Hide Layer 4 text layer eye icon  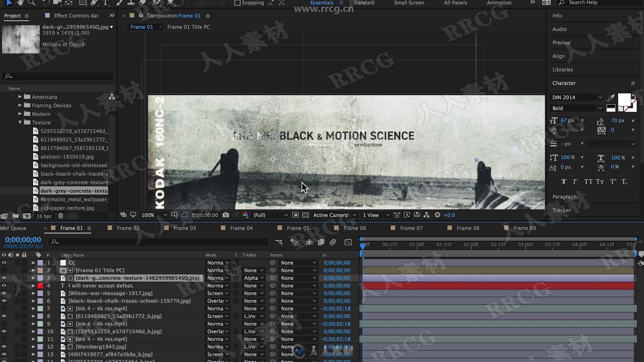[4, 285]
